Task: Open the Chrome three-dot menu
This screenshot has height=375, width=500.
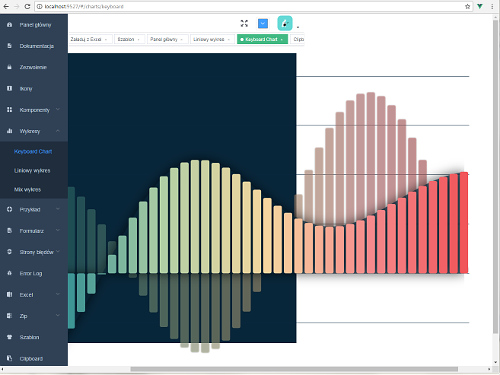Action: 492,6
